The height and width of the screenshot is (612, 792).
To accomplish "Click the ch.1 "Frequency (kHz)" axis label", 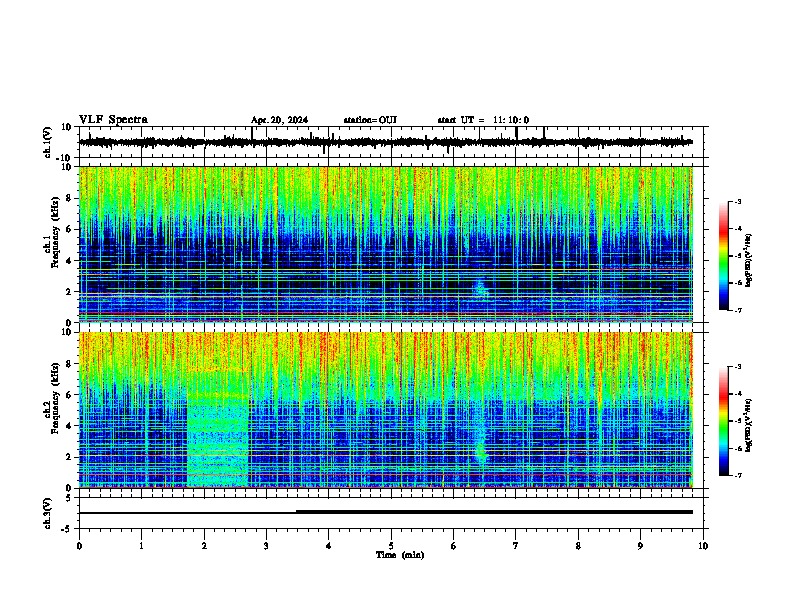I will 56,232.
